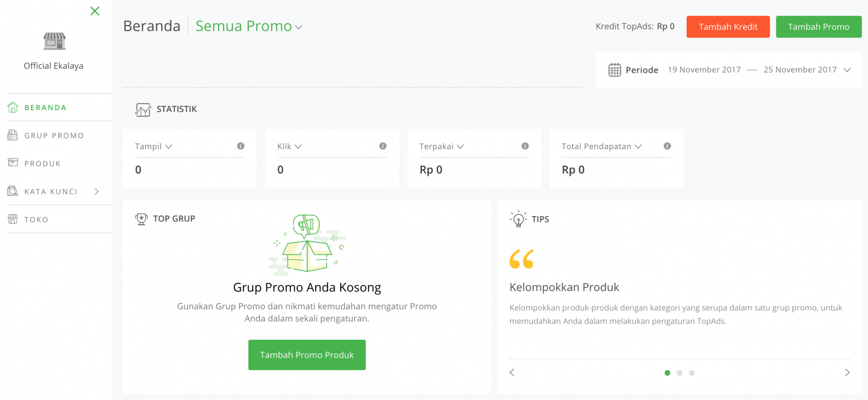Click the info icon beside Tampil
Image resolution: width=868 pixels, height=400 pixels.
coord(241,146)
